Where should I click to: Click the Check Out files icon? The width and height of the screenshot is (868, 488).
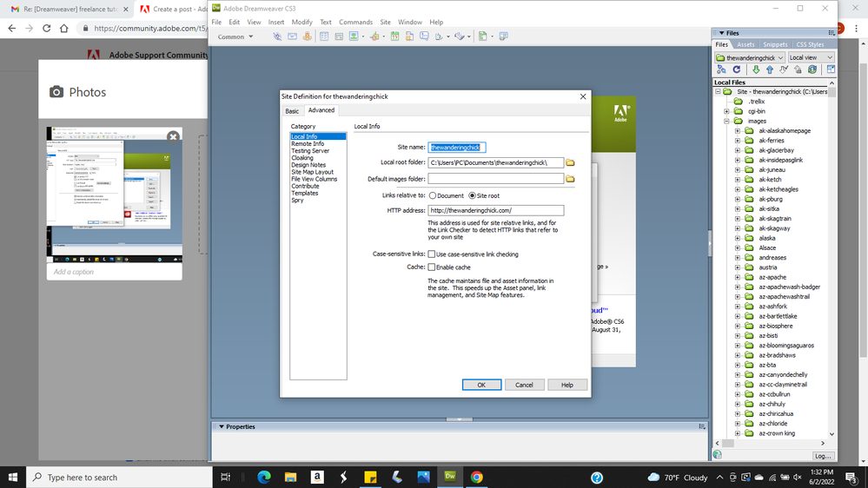tap(784, 69)
